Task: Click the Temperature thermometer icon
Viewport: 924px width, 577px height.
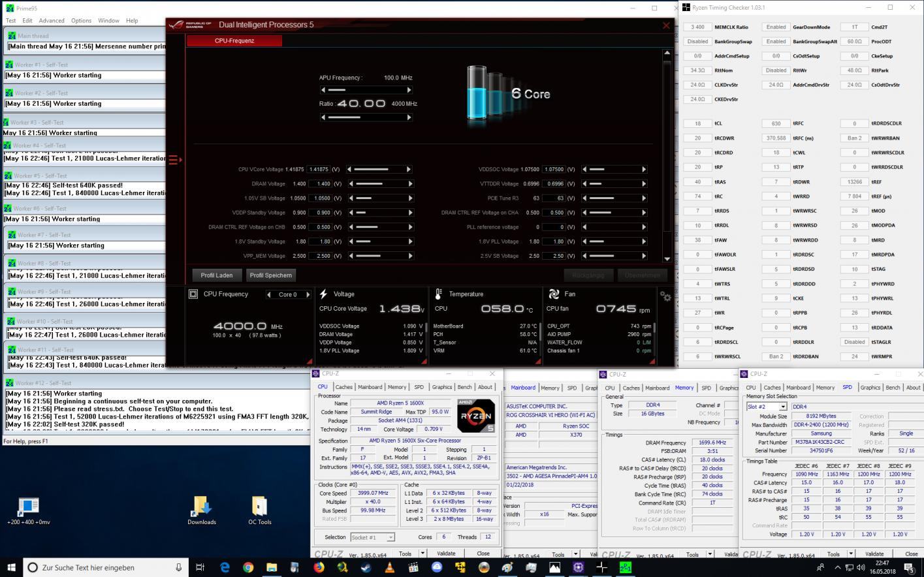Action: 438,294
